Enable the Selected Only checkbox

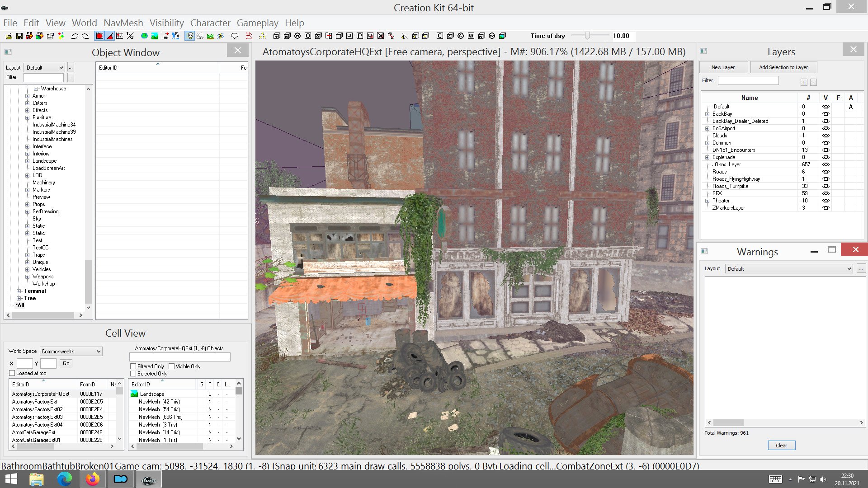click(x=133, y=374)
